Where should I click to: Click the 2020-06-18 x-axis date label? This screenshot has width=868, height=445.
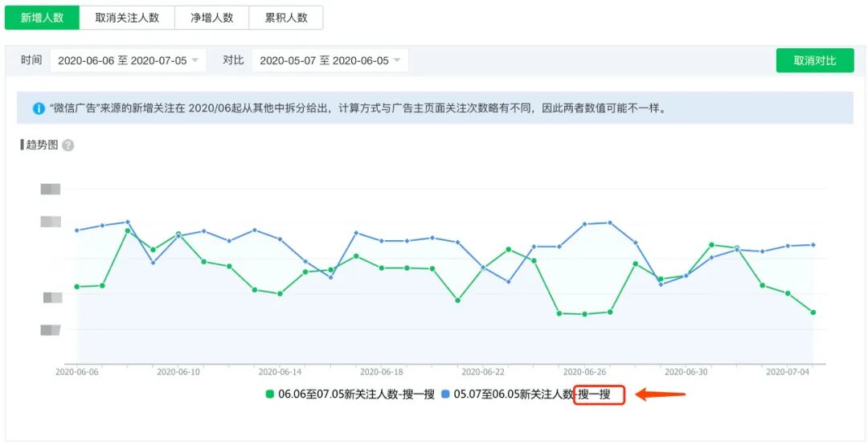382,373
